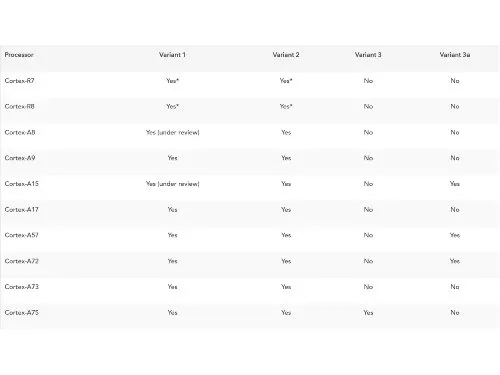Click the Processor column header
The image size is (500, 375).
coord(19,55)
